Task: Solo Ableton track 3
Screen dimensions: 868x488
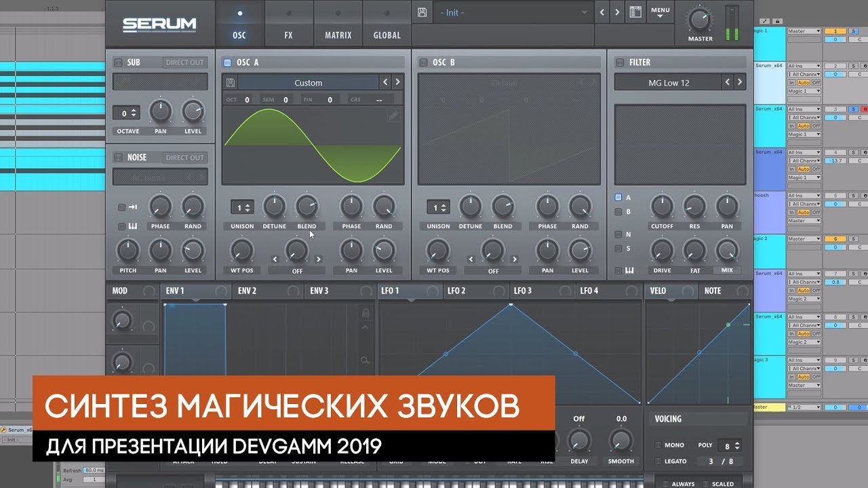Action: click(854, 109)
